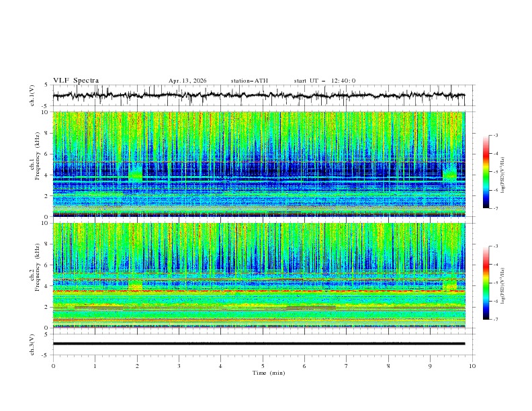
Task: Click the ch.3 black voltage trace
Action: click(259, 344)
